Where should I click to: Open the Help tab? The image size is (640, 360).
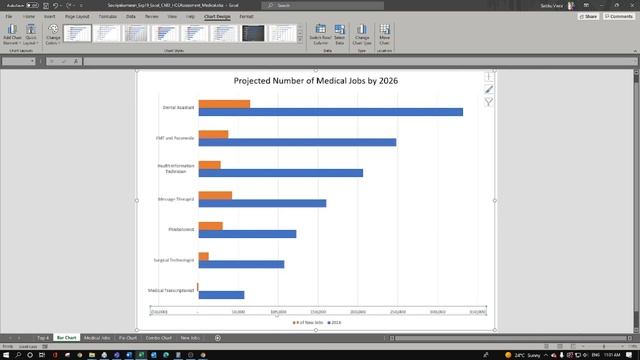pyautogui.click(x=190, y=17)
